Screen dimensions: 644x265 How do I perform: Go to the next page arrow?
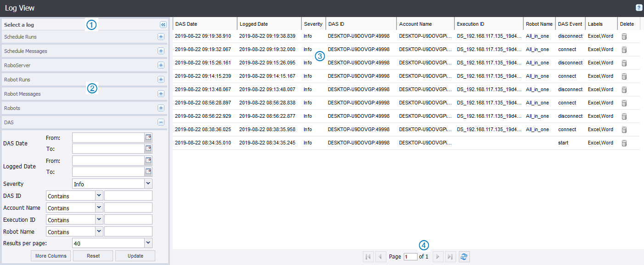[x=438, y=257]
